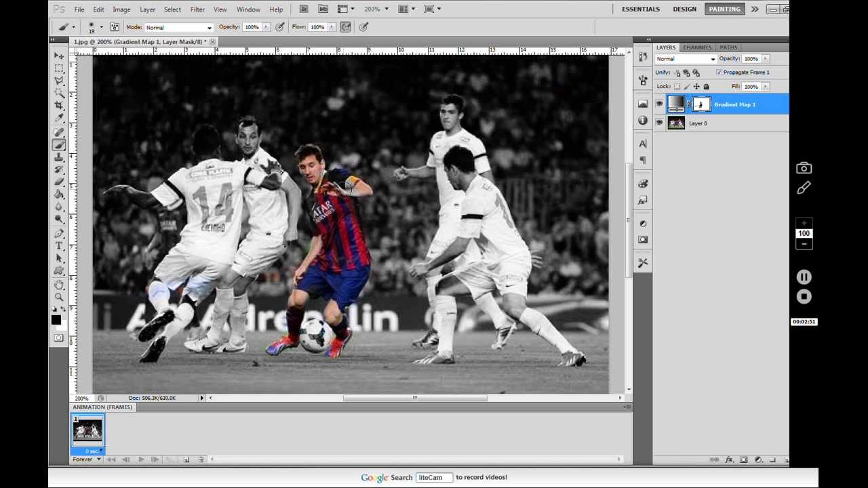
Task: Select the Rectangular Marquee tool
Action: [x=59, y=68]
